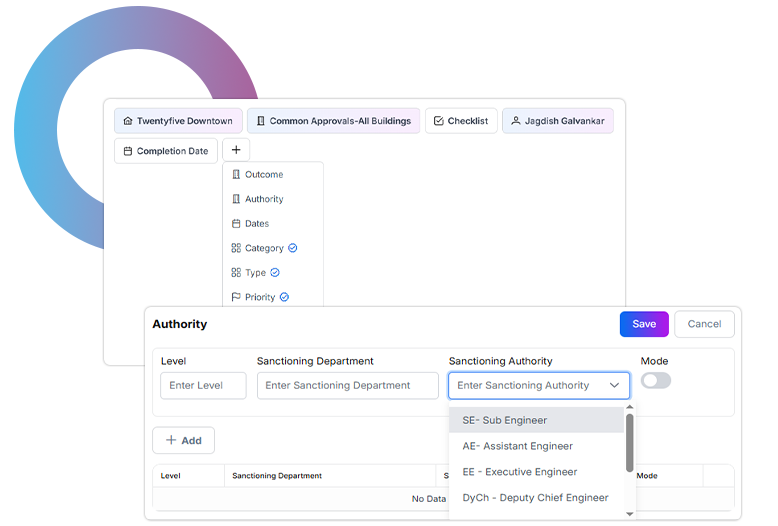Click the Checklist check-square icon
The height and width of the screenshot is (526, 778).
(x=438, y=121)
